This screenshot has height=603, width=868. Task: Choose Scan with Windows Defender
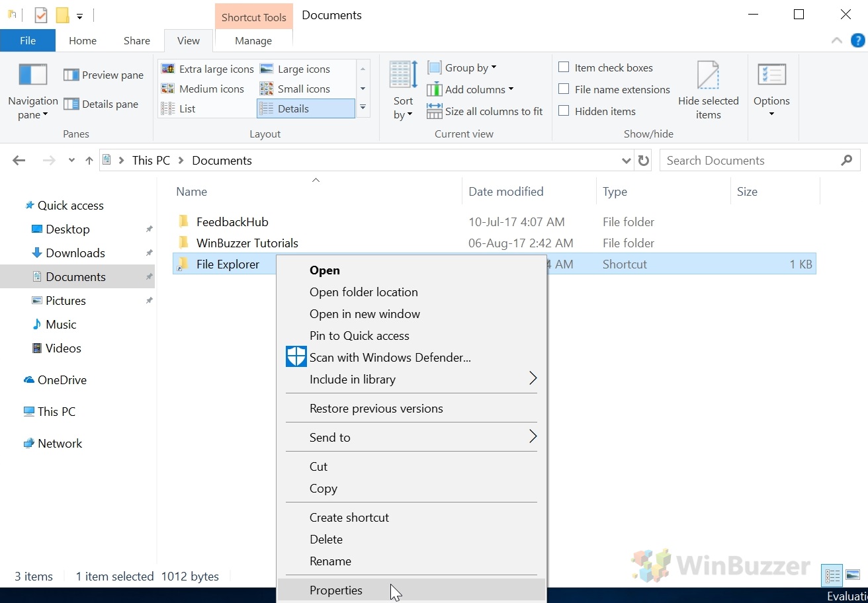point(412,358)
